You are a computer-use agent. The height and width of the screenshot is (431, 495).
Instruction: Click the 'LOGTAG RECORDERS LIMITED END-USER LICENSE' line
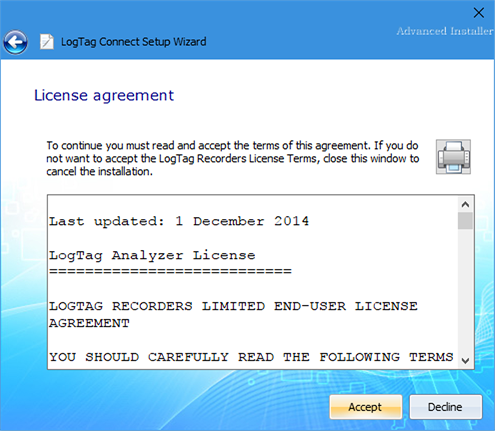coord(233,306)
